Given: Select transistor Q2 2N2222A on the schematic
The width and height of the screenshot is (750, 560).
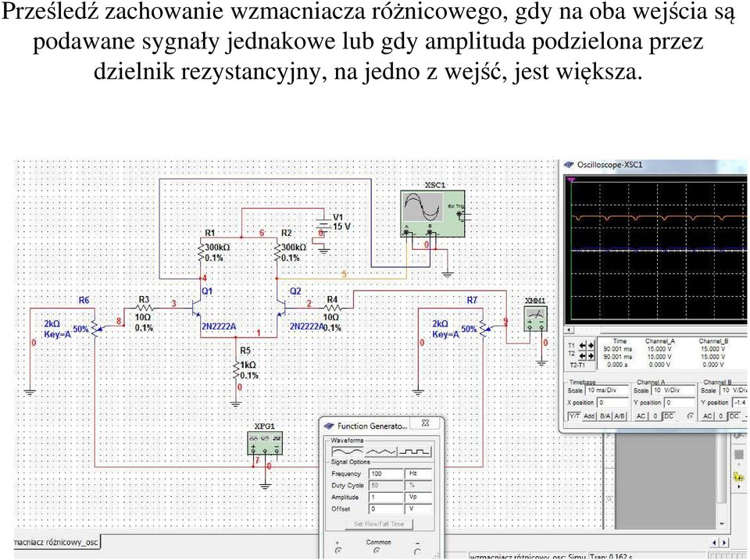Looking at the screenshot, I should (x=280, y=309).
